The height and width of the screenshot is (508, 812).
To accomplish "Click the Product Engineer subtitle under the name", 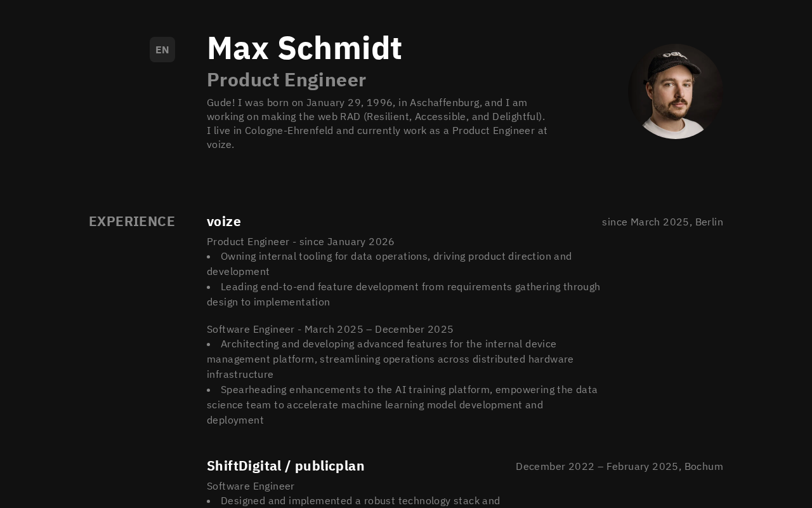I will point(286,80).
